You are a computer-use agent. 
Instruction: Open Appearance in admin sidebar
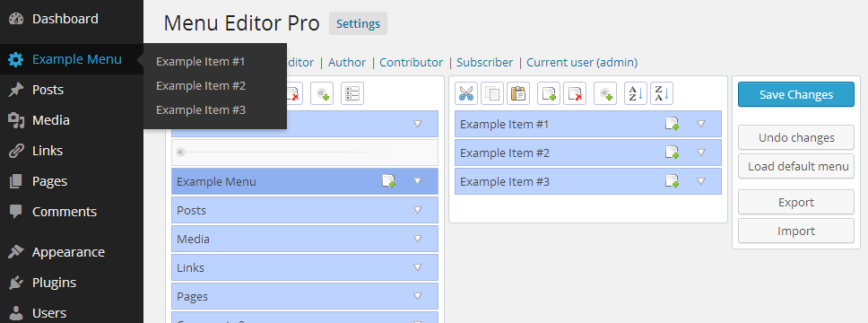(68, 252)
